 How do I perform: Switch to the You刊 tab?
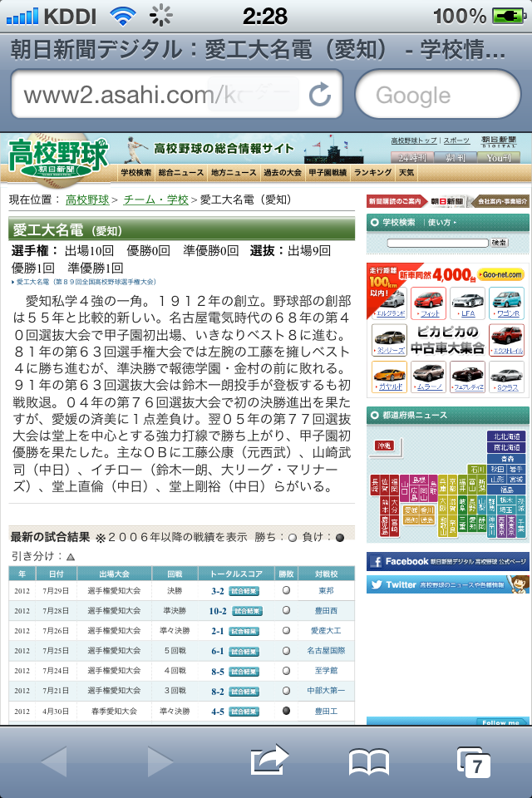tap(499, 158)
